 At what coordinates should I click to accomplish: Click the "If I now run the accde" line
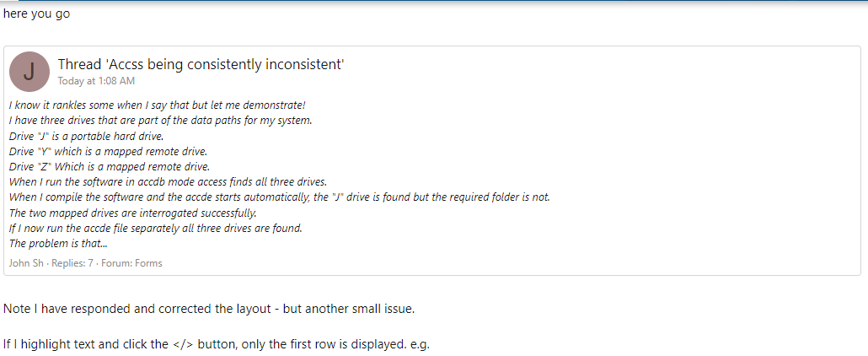(x=155, y=228)
